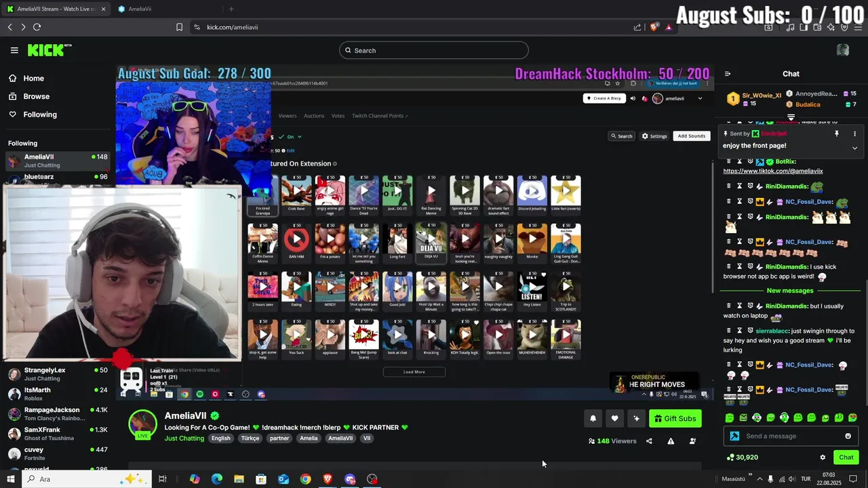Click AmeliaVII streamer avatar with LIVE badge
The image size is (868, 488).
coord(142,425)
